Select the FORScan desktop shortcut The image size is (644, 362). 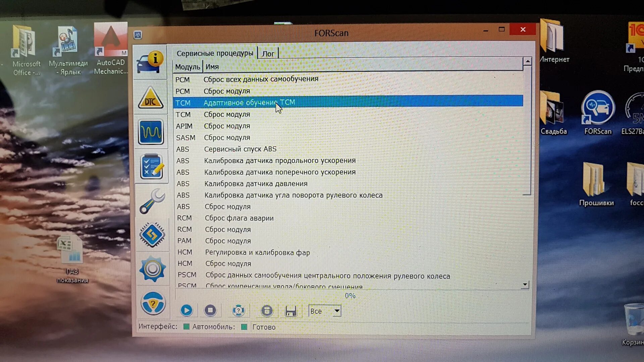598,113
